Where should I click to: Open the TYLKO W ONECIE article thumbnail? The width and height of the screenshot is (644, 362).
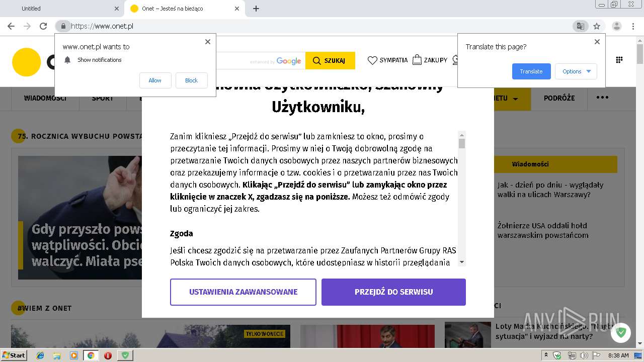point(151,336)
